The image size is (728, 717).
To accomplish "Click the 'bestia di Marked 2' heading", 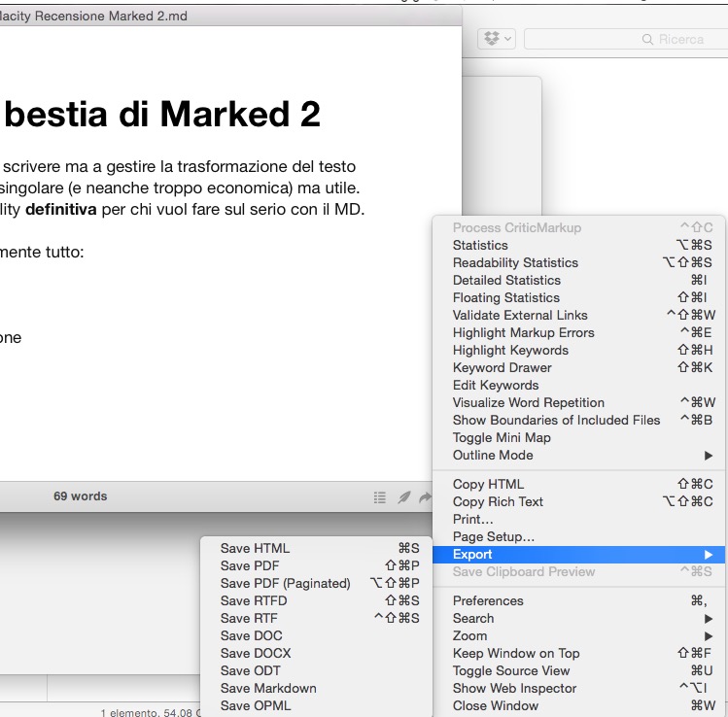I will 162,115.
